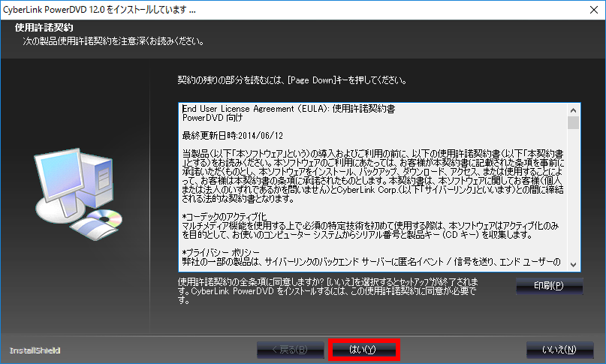Click the InstallShield label
The width and height of the screenshot is (606, 364).
(35, 350)
